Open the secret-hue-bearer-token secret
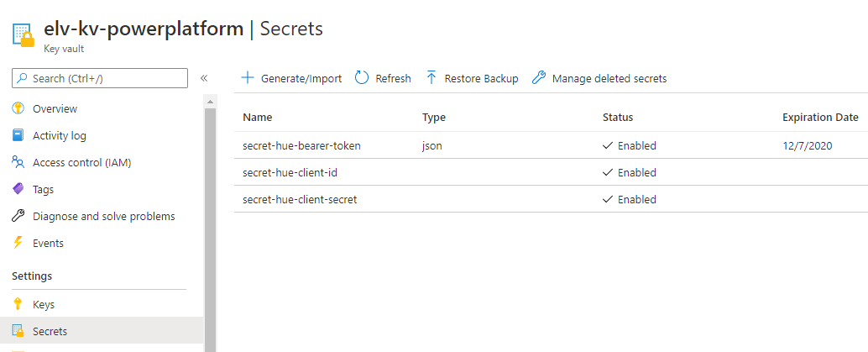The image size is (868, 352). tap(301, 146)
